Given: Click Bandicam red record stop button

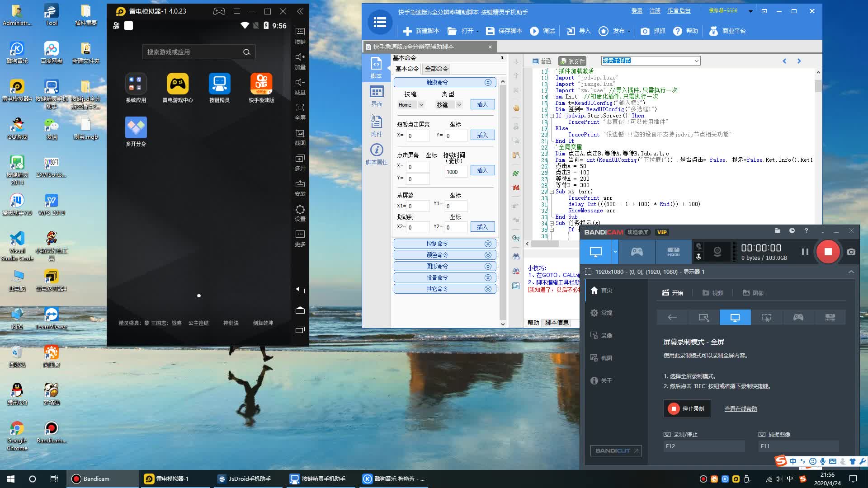Looking at the screenshot, I should tap(828, 252).
